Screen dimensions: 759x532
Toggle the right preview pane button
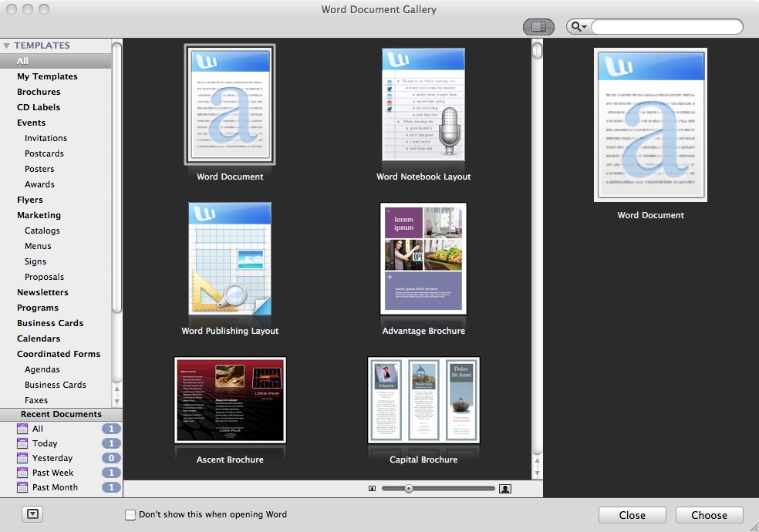538,26
